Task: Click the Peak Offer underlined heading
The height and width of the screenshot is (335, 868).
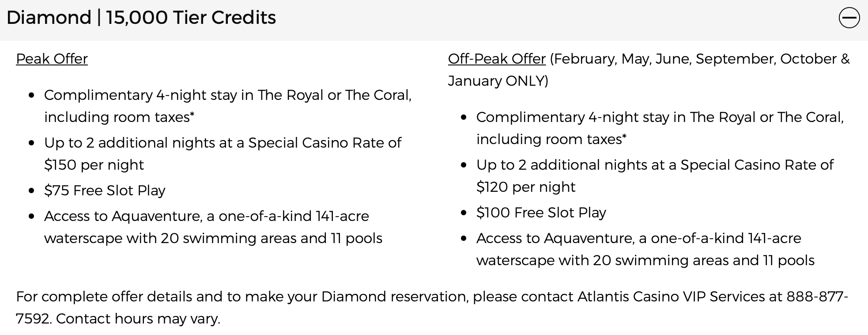Action: point(52,59)
